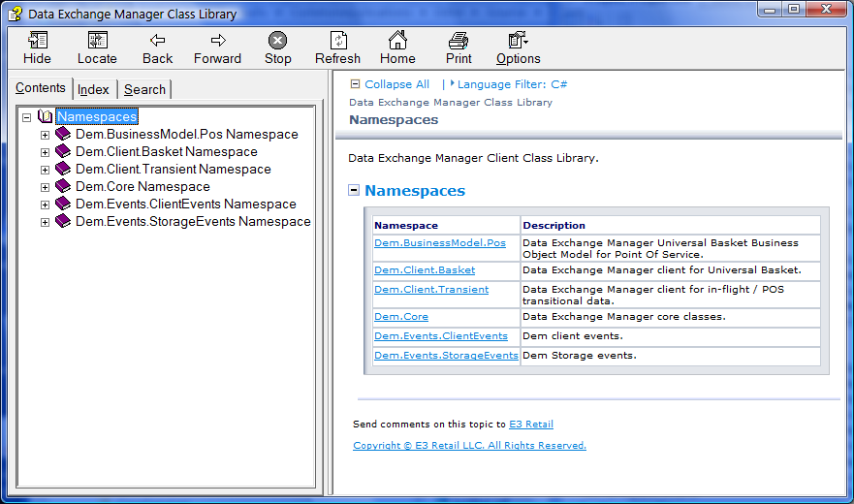Viewport: 854px width, 504px height.
Task: Collapse the Namespaces tree root node
Action: [x=26, y=117]
